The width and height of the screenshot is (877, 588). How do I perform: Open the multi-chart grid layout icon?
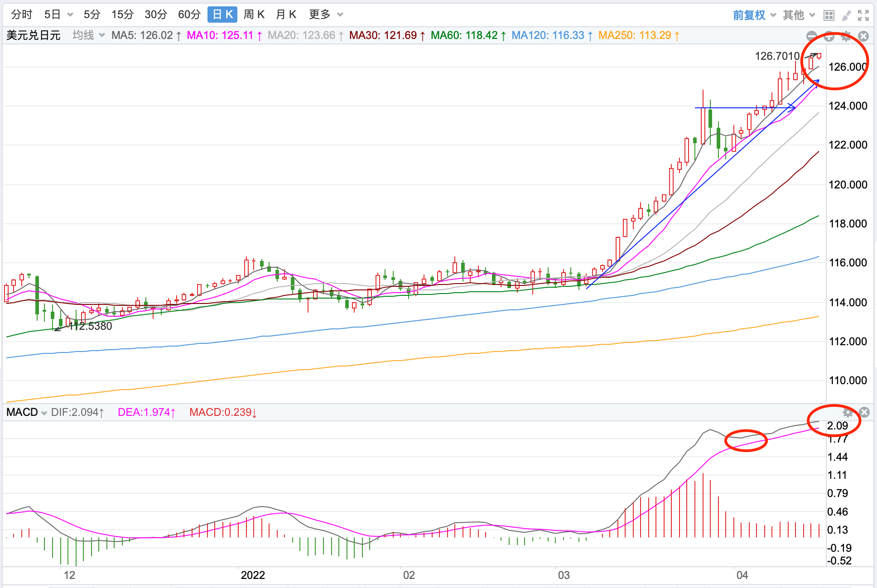[x=829, y=15]
